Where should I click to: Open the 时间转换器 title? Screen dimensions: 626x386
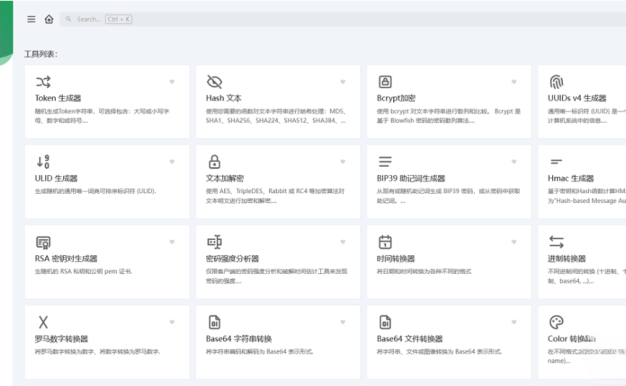(396, 259)
